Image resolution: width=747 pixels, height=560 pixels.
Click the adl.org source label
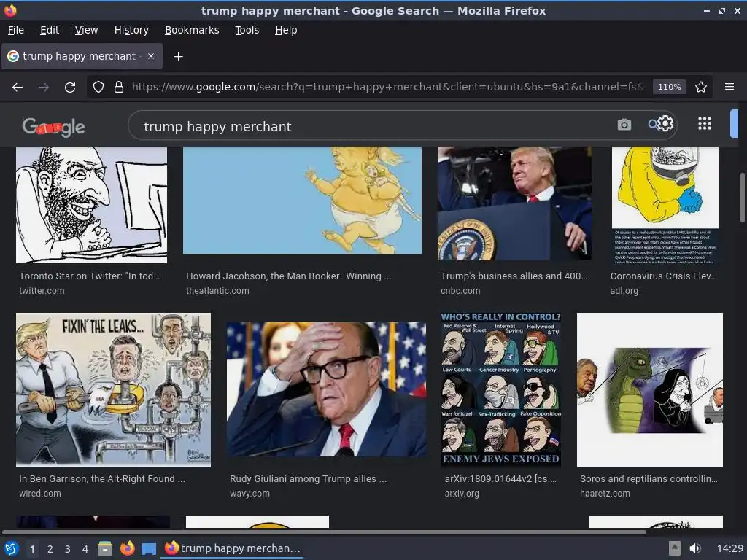(624, 290)
